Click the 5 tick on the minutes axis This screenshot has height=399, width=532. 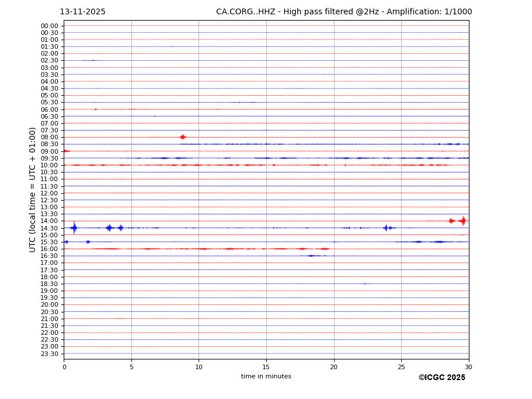[131, 367]
